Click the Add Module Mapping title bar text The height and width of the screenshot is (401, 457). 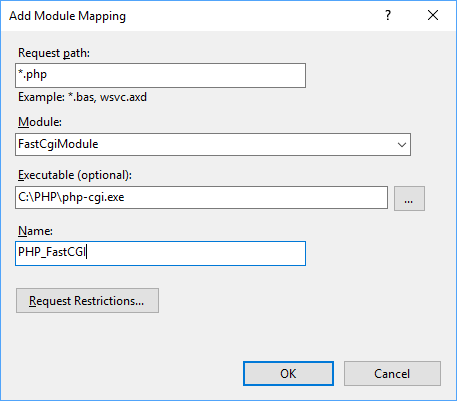[68, 16]
